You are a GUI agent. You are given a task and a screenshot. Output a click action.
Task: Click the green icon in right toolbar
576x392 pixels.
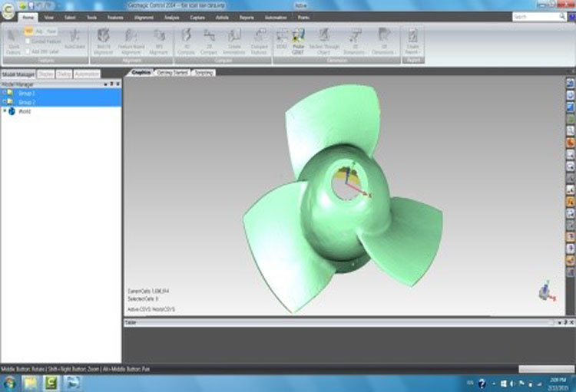point(570,119)
